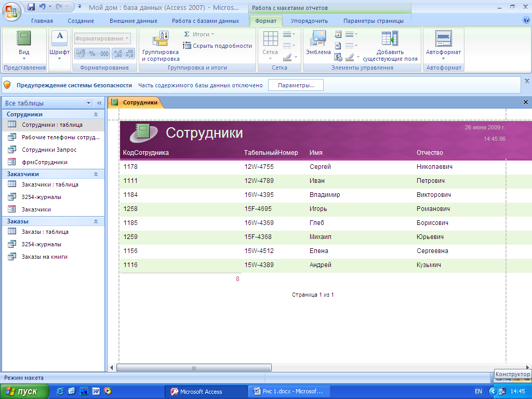Click Скрыть подробности
532x399 pixels.
(x=218, y=46)
